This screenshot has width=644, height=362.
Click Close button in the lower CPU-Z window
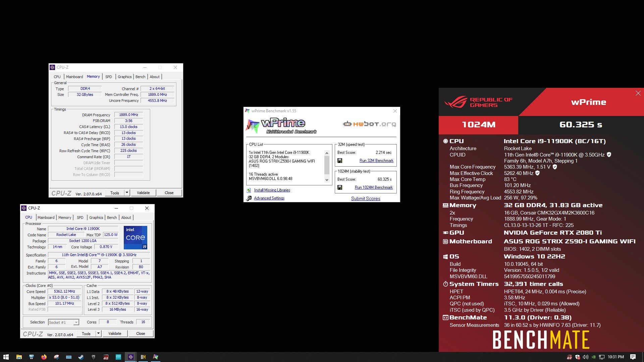pyautogui.click(x=141, y=334)
